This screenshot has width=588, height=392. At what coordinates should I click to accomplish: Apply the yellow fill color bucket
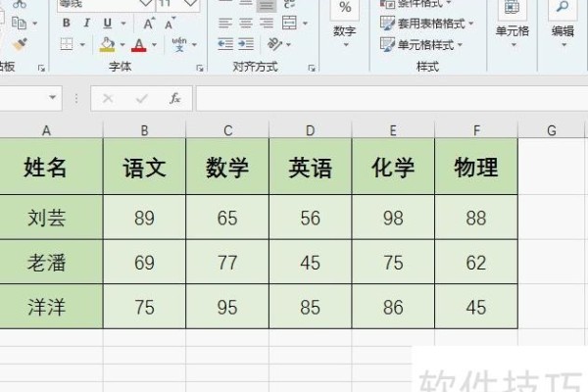point(107,45)
